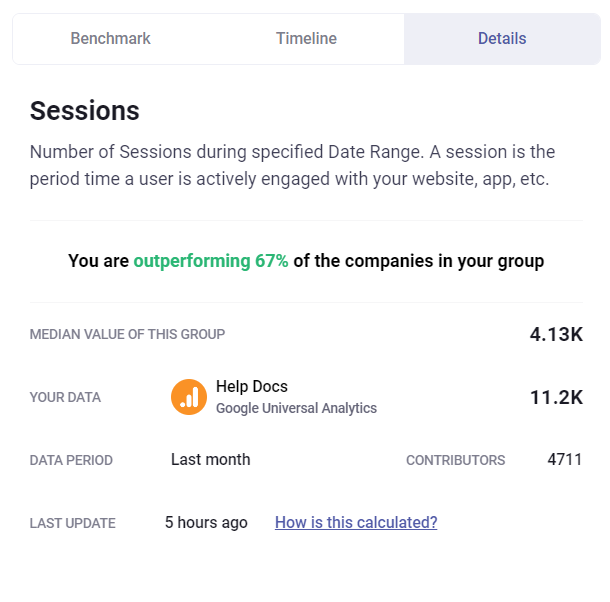Screen dimensions: 610x602
Task: Click the 'Contributors' label
Action: pyautogui.click(x=455, y=461)
